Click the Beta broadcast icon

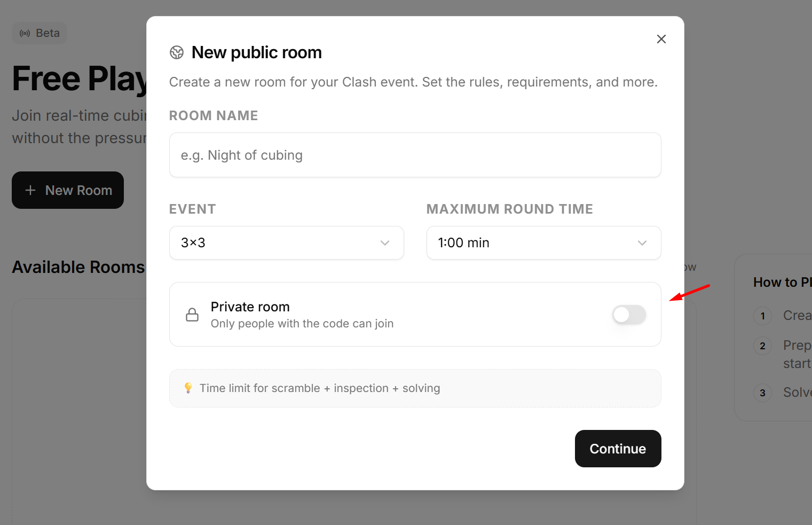pyautogui.click(x=25, y=33)
